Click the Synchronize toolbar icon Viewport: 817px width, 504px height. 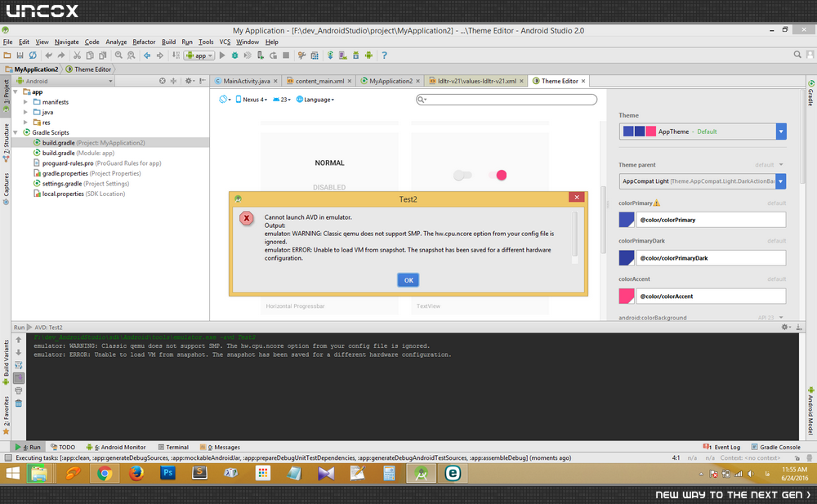33,56
